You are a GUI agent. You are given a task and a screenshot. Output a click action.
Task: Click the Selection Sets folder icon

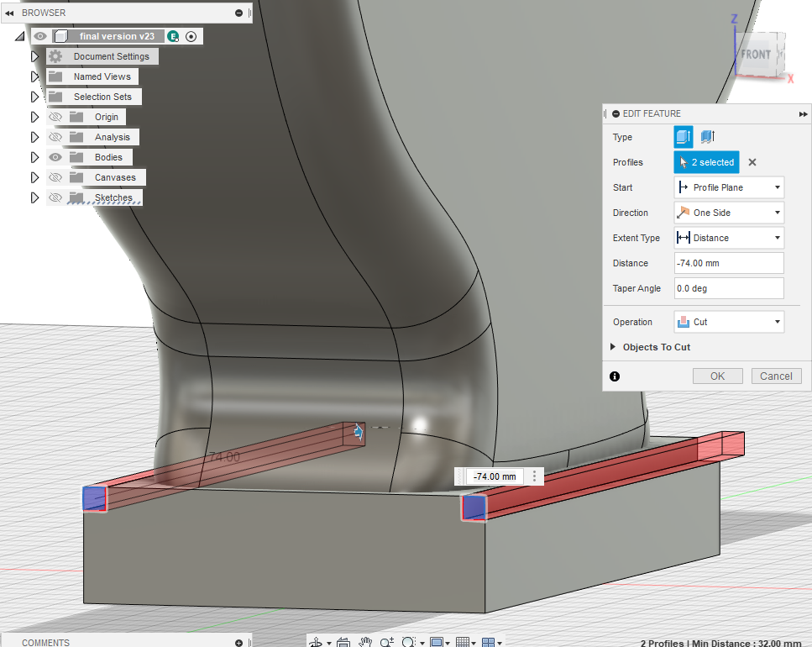(x=55, y=97)
